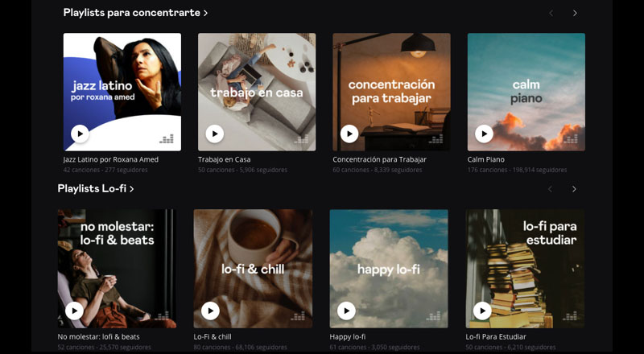Start playing Concentración para Trabajar
Image resolution: width=644 pixels, height=354 pixels.
point(349,134)
